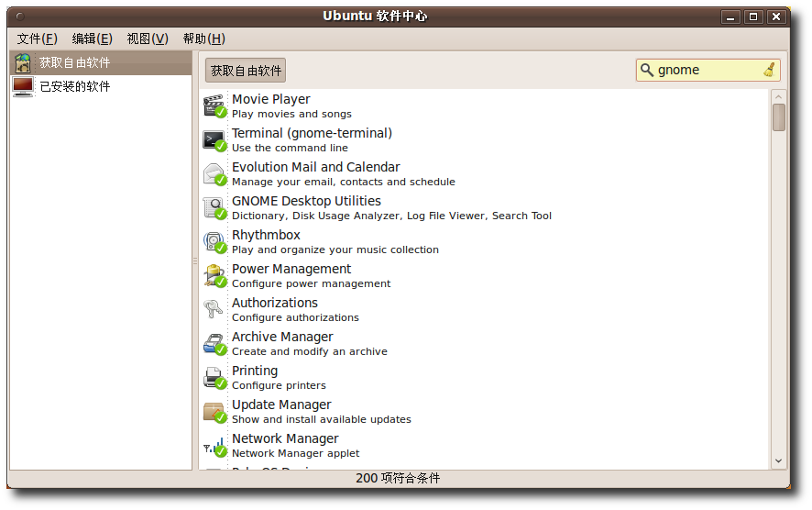812x510 pixels.
Task: Open the 文件(F) menu
Action: click(37, 39)
